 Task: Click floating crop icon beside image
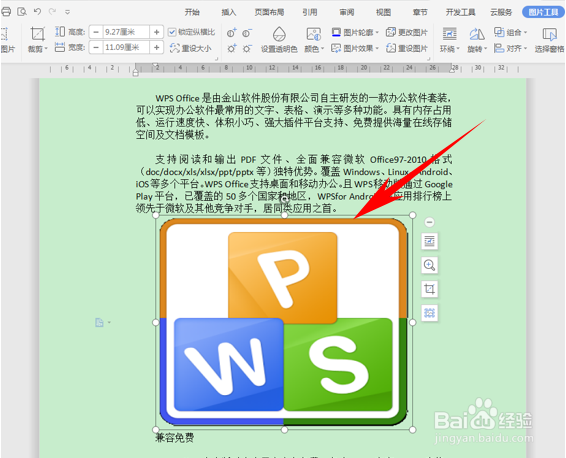click(430, 289)
